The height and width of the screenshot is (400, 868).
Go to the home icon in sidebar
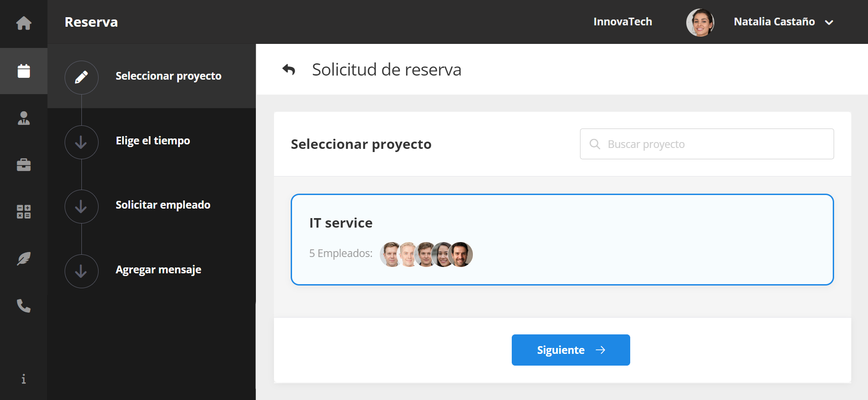[24, 23]
